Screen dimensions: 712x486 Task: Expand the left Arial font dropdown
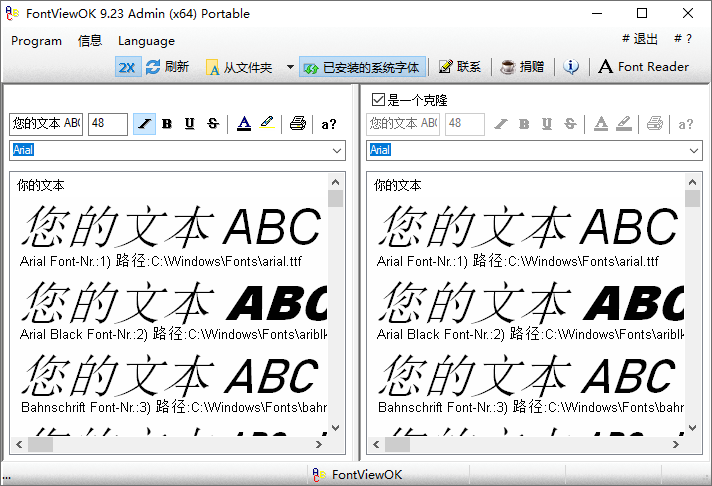click(336, 150)
